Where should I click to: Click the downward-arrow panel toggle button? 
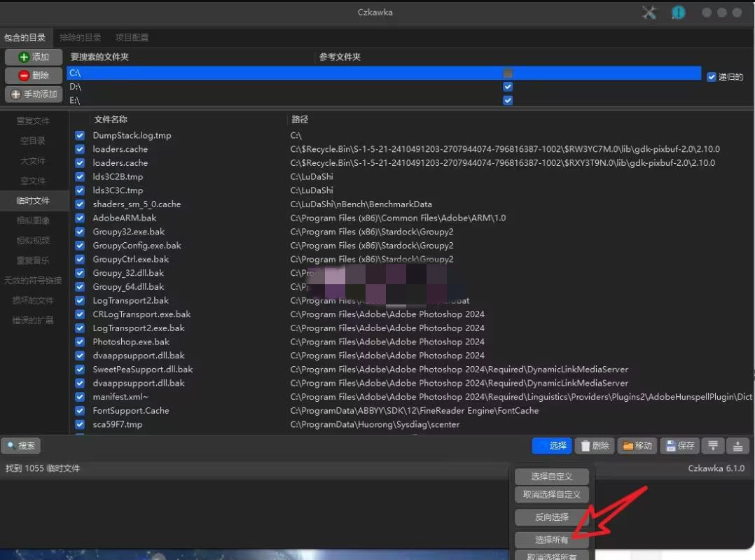tap(713, 445)
